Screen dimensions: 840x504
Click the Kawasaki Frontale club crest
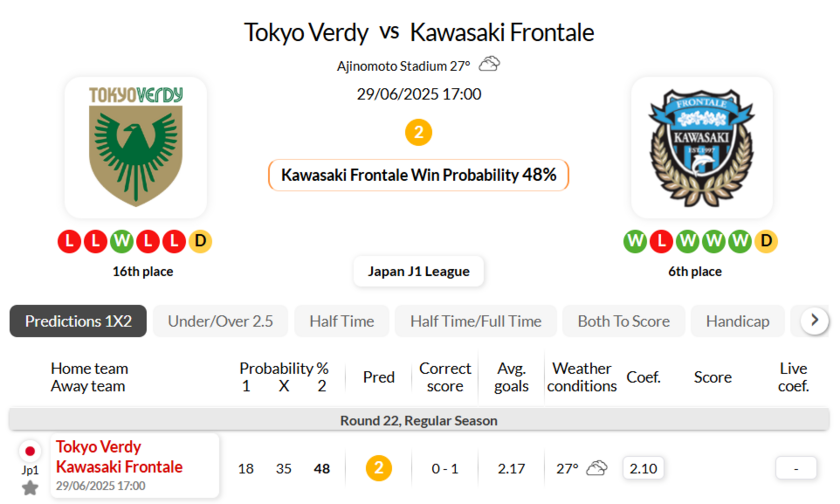(x=701, y=147)
